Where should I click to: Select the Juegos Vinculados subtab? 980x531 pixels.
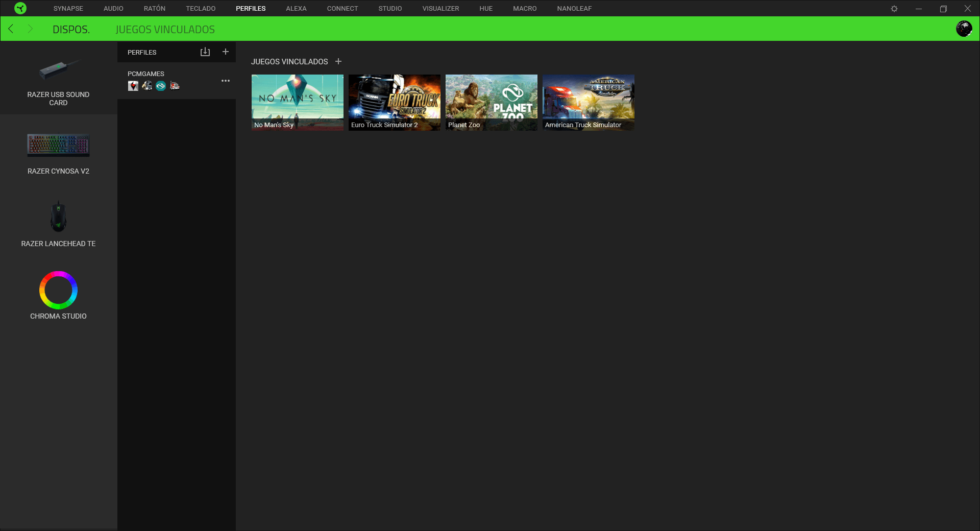pyautogui.click(x=165, y=29)
